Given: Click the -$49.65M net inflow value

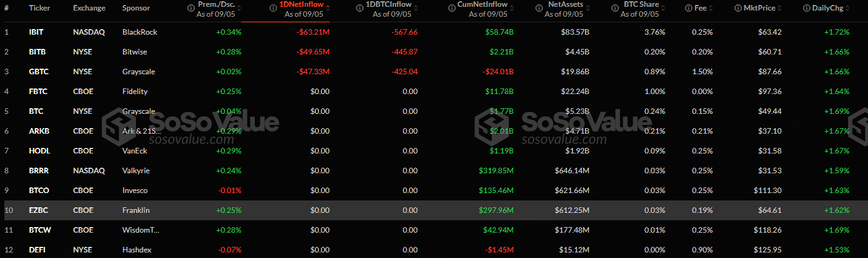Looking at the screenshot, I should [x=313, y=51].
